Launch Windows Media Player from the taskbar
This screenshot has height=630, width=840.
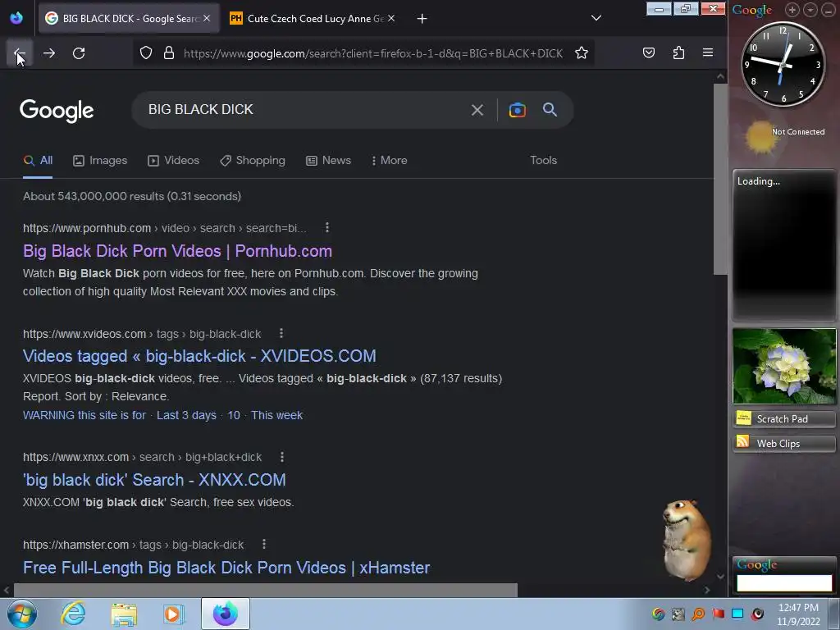point(174,614)
